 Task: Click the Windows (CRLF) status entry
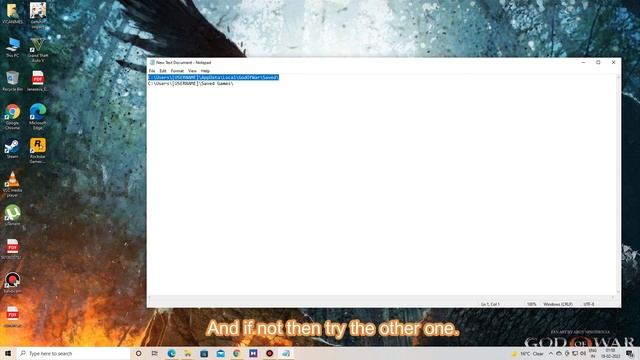(x=558, y=304)
